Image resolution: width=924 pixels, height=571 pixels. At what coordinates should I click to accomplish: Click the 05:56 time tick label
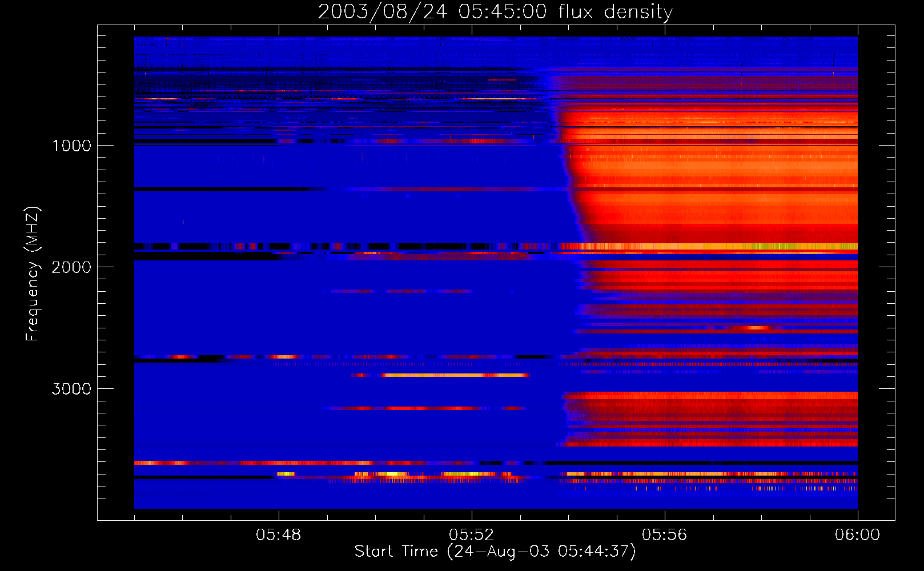[x=665, y=535]
